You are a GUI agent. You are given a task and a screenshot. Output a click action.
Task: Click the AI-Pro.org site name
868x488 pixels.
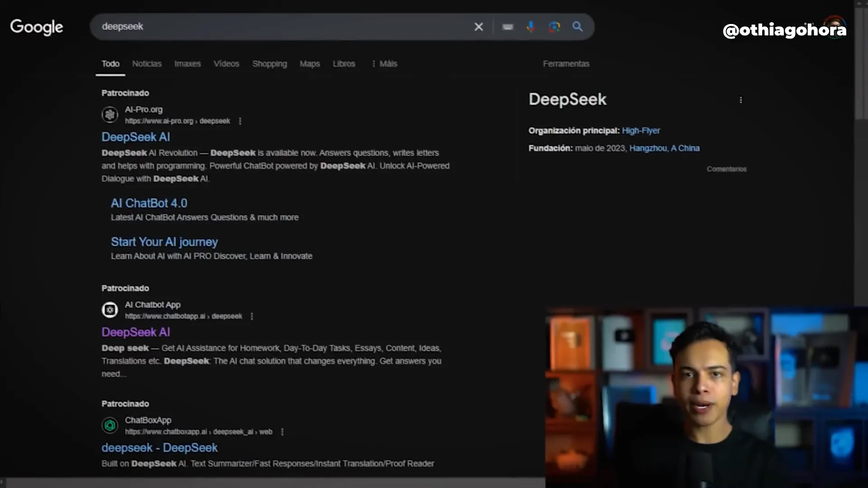[x=144, y=109]
